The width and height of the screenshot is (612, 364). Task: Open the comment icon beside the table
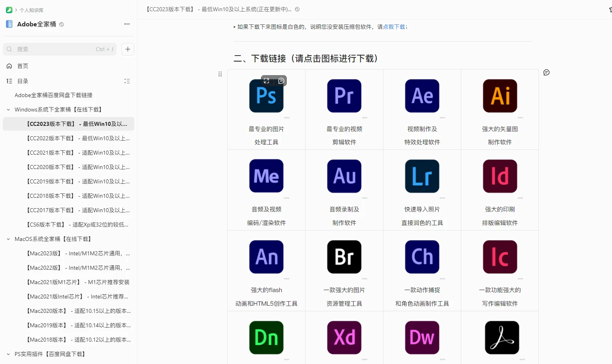click(546, 72)
